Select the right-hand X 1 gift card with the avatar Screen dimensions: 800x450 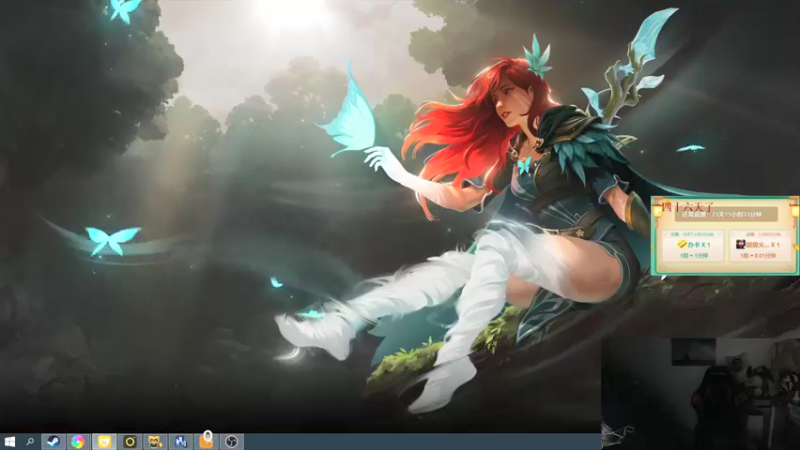coord(760,246)
